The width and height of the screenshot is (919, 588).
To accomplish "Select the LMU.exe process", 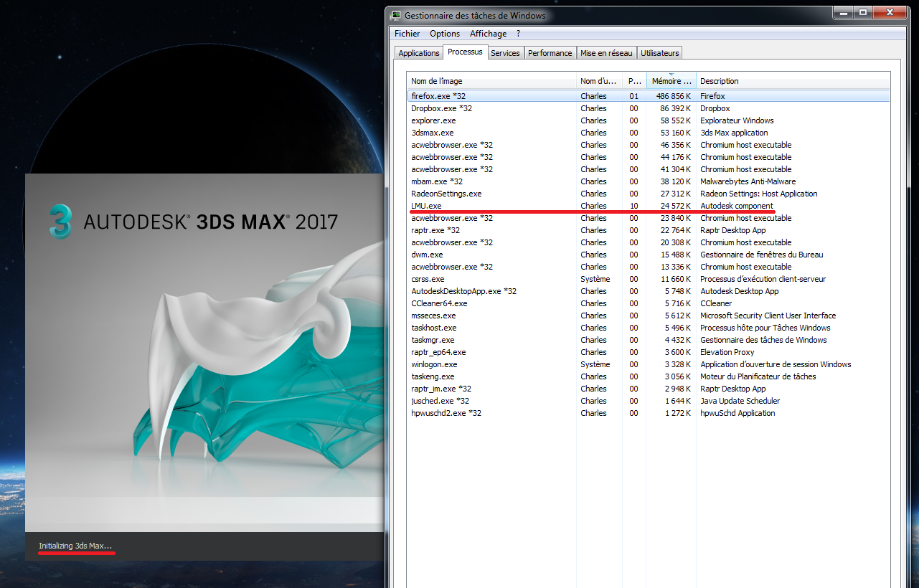I will pyautogui.click(x=649, y=206).
